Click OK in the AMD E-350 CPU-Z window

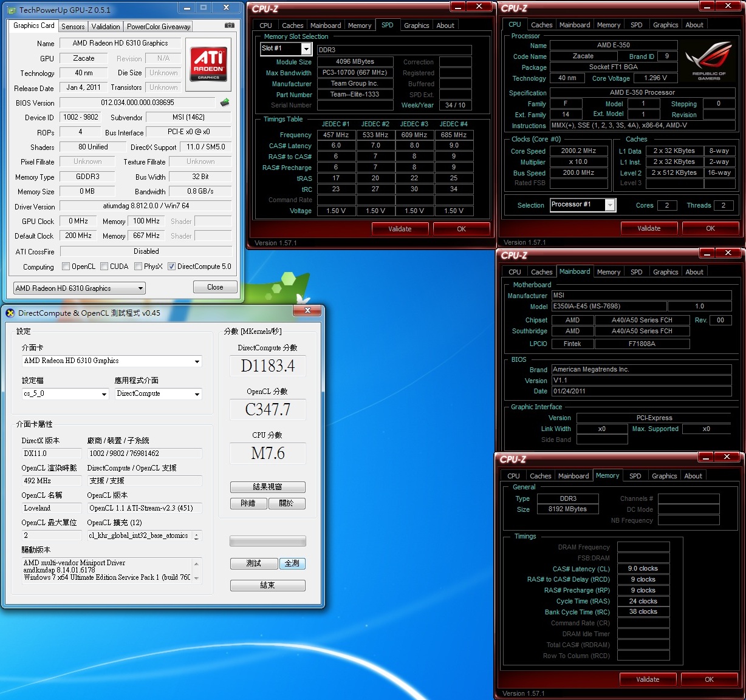tap(710, 228)
